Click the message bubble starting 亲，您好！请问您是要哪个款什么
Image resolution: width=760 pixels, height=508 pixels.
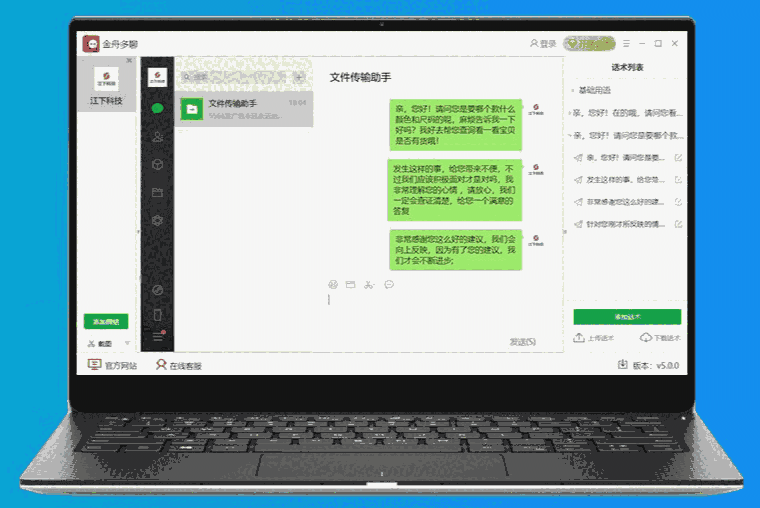455,125
